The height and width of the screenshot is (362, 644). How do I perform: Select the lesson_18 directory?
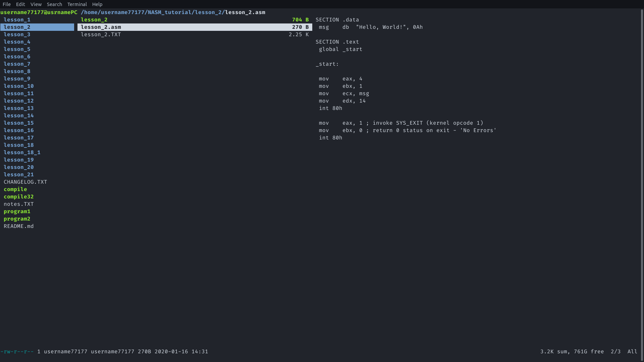19,145
